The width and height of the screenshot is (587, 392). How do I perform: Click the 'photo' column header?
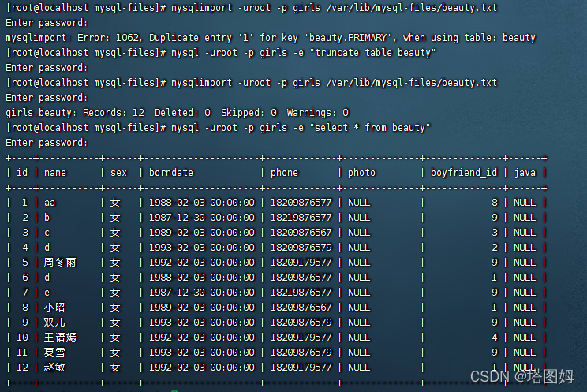(x=361, y=173)
